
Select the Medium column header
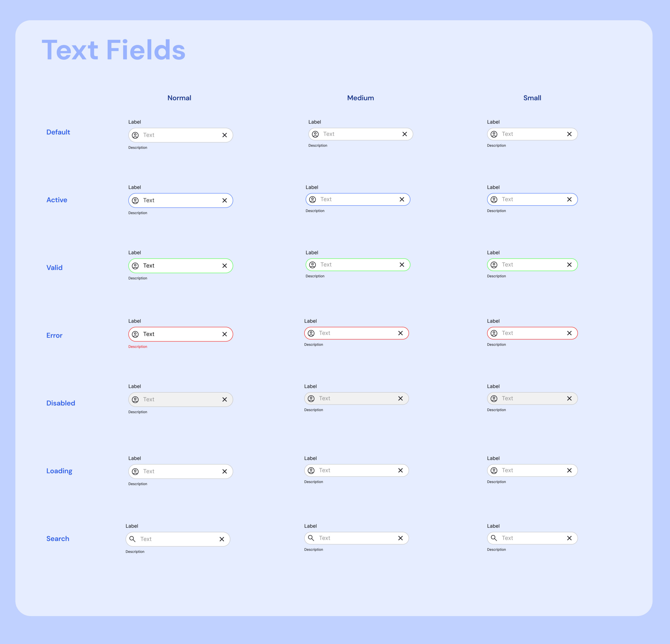point(360,98)
